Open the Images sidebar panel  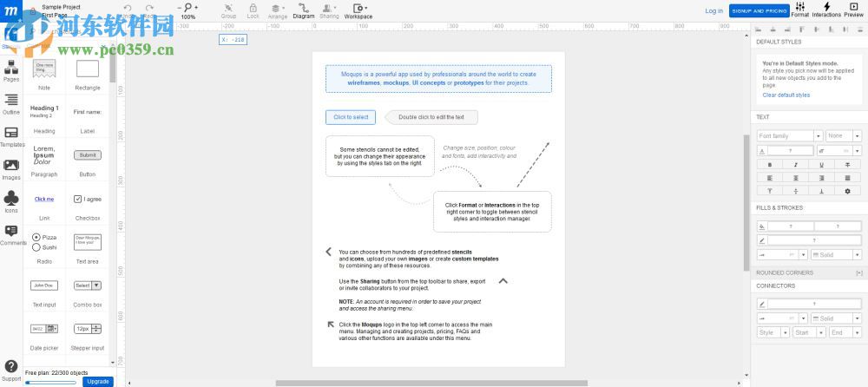click(11, 169)
